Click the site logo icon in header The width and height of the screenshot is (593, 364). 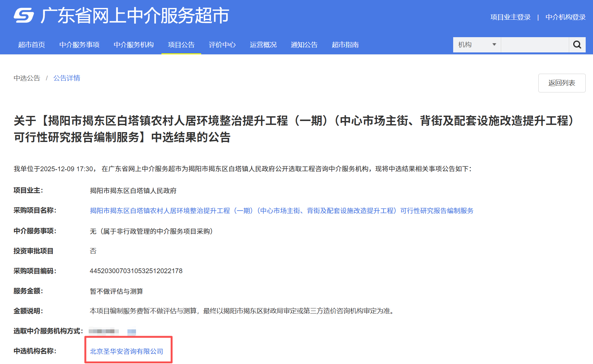[24, 15]
